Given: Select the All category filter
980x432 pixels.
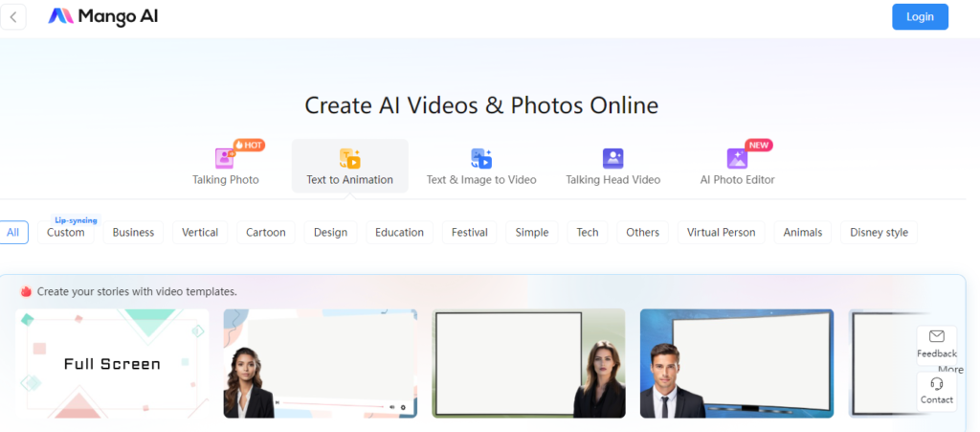Looking at the screenshot, I should [x=13, y=233].
